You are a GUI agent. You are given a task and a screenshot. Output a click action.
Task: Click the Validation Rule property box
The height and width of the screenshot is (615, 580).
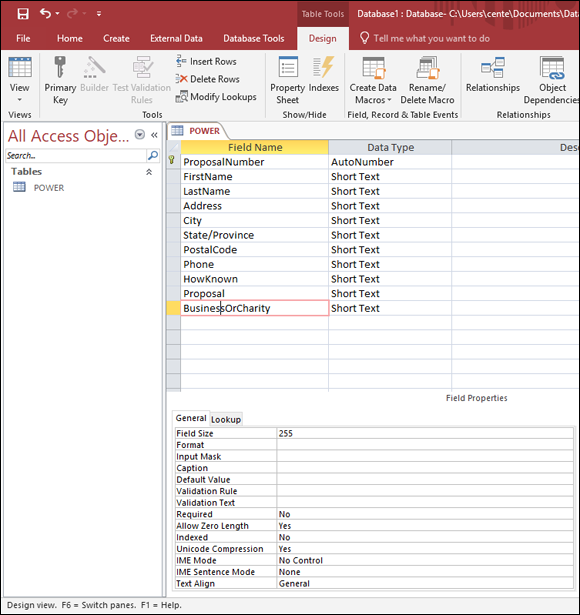pos(425,491)
